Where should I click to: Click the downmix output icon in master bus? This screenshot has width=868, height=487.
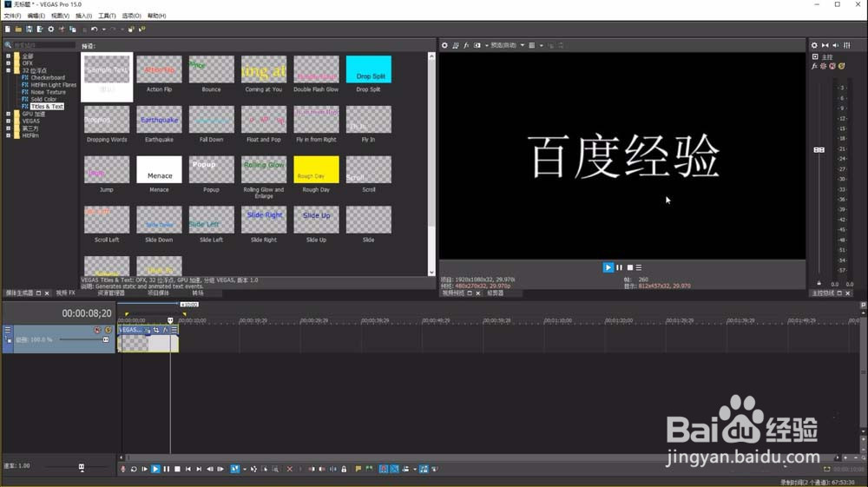click(825, 45)
